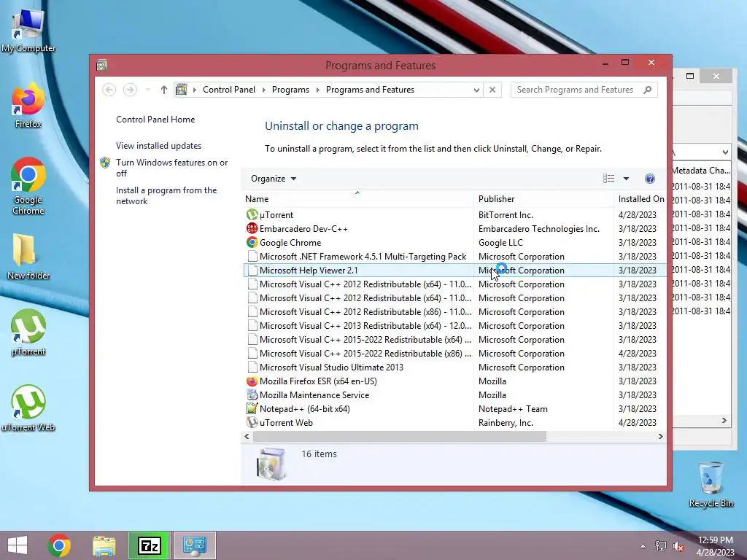Open Control Panel Home link
The height and width of the screenshot is (560, 747).
(155, 120)
